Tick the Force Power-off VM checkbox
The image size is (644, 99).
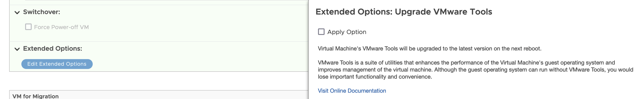tap(28, 27)
